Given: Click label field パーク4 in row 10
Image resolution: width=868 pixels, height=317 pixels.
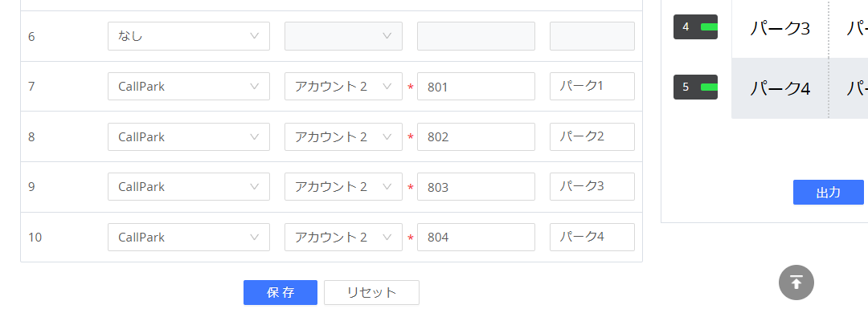Looking at the screenshot, I should click(592, 238).
